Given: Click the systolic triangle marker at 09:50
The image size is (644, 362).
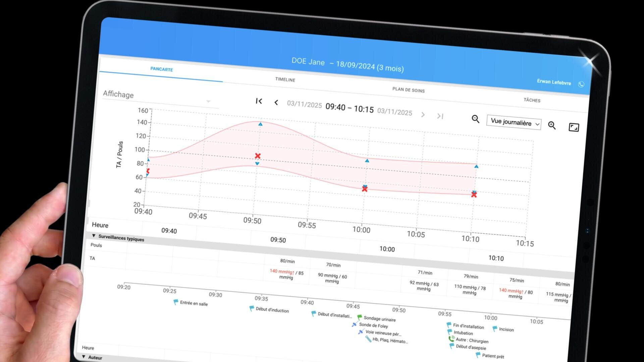Looking at the screenshot, I should pyautogui.click(x=260, y=124).
